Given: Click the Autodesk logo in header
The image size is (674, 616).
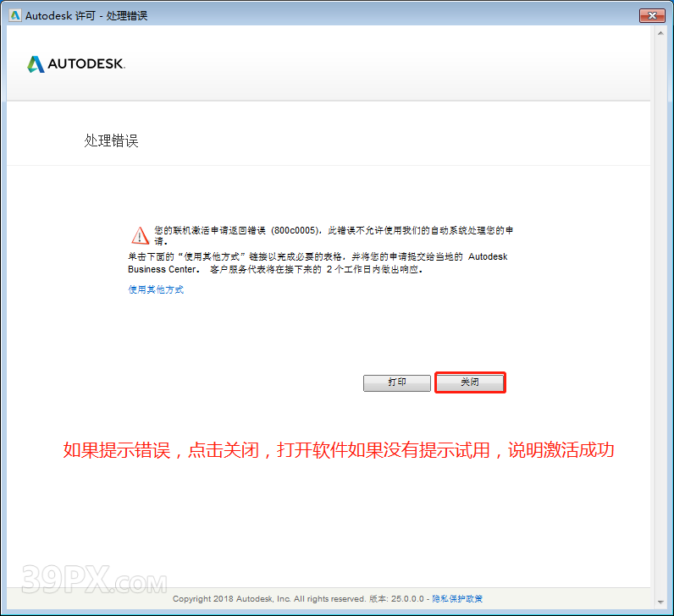Looking at the screenshot, I should point(36,64).
